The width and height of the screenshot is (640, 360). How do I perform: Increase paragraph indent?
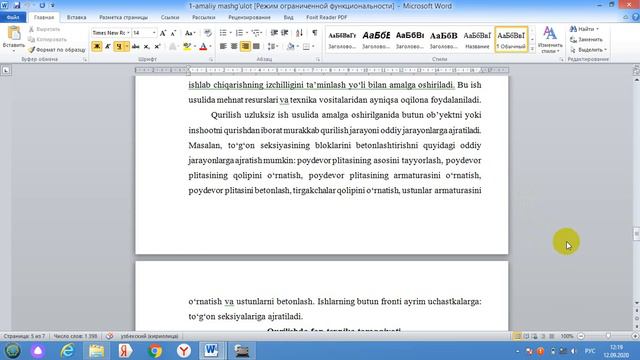pyautogui.click(x=285, y=33)
